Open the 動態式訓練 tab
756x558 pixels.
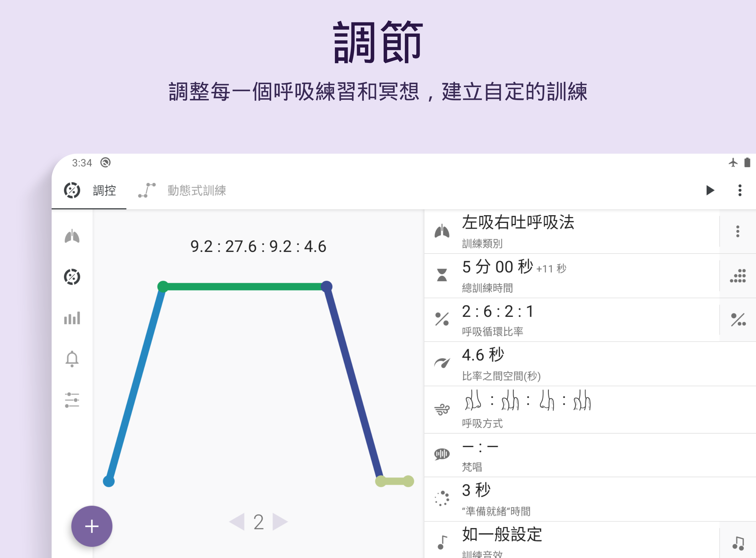click(x=183, y=190)
